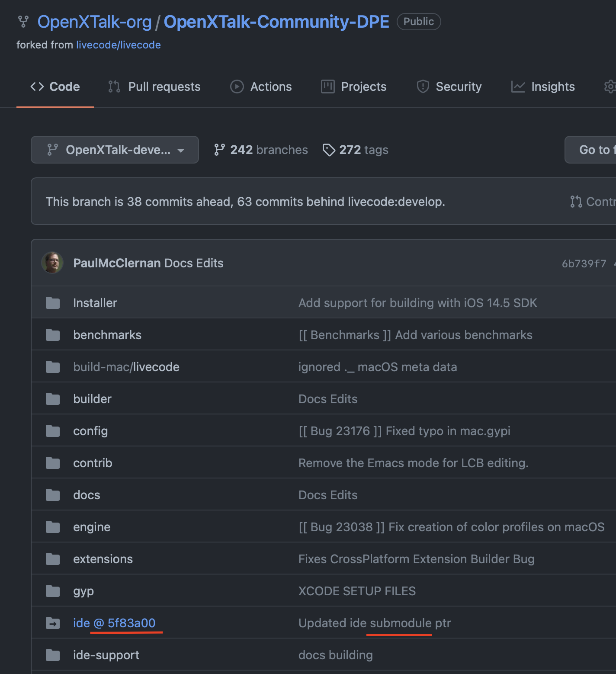The height and width of the screenshot is (674, 616).
Task: Open commit 'Remove the Emacs mode for LCB editing.'
Action: pyautogui.click(x=414, y=463)
